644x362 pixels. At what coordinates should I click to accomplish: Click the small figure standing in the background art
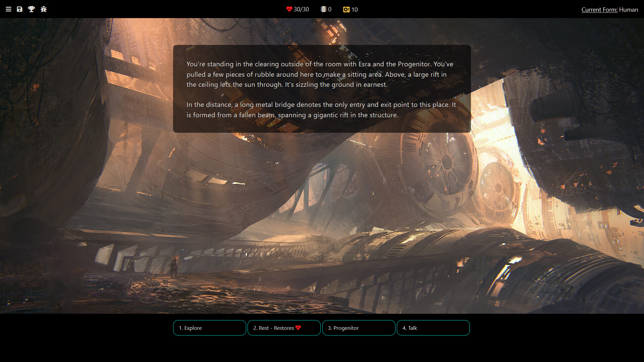tap(174, 266)
